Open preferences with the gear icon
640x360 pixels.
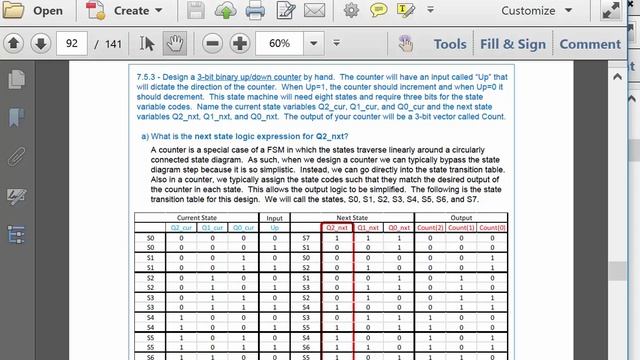pyautogui.click(x=351, y=10)
